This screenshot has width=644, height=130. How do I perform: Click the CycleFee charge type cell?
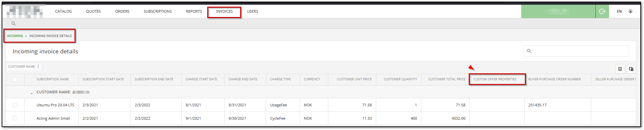pos(278,118)
